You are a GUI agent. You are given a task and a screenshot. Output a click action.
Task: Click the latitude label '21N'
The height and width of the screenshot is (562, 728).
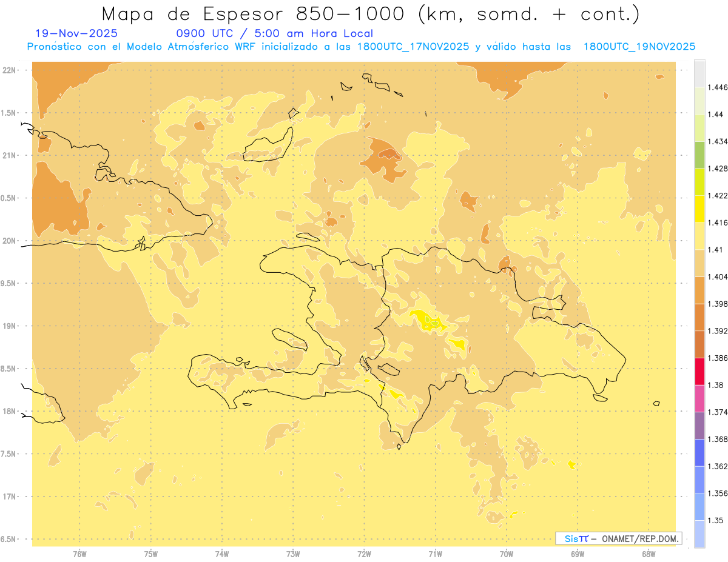(10, 155)
